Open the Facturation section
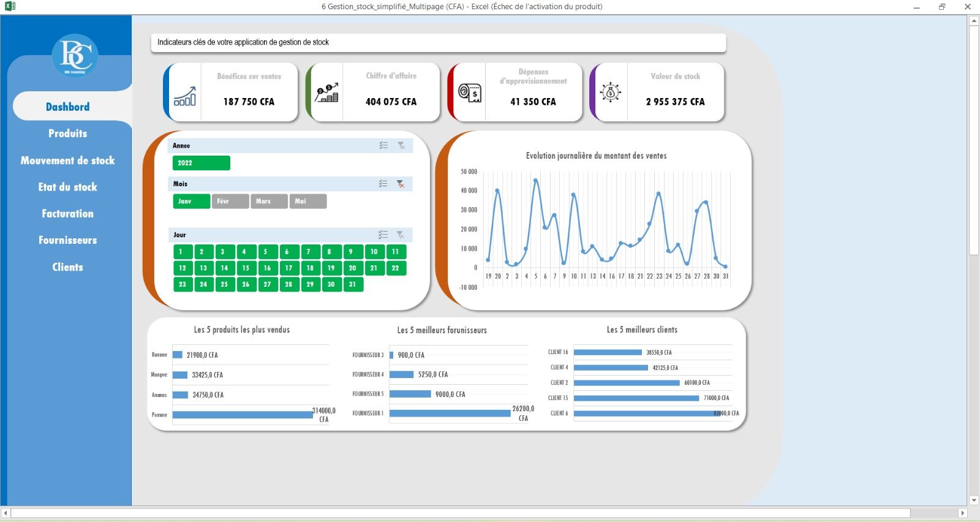The image size is (980, 522). pyautogui.click(x=67, y=214)
